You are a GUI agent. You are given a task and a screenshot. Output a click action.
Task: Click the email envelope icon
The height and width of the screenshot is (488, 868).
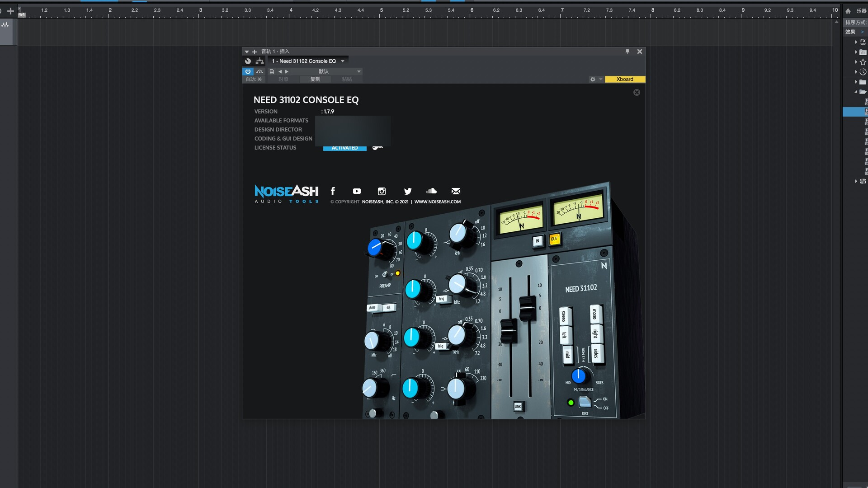pyautogui.click(x=456, y=191)
